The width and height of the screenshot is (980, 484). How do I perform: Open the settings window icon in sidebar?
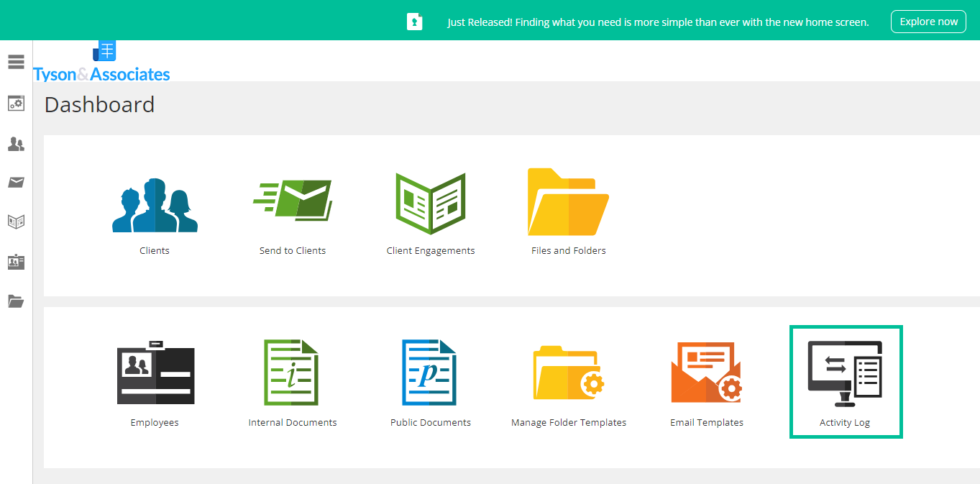point(16,104)
